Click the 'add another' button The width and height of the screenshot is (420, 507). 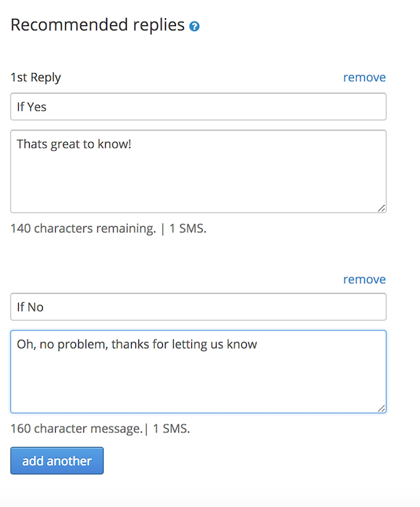point(57,461)
